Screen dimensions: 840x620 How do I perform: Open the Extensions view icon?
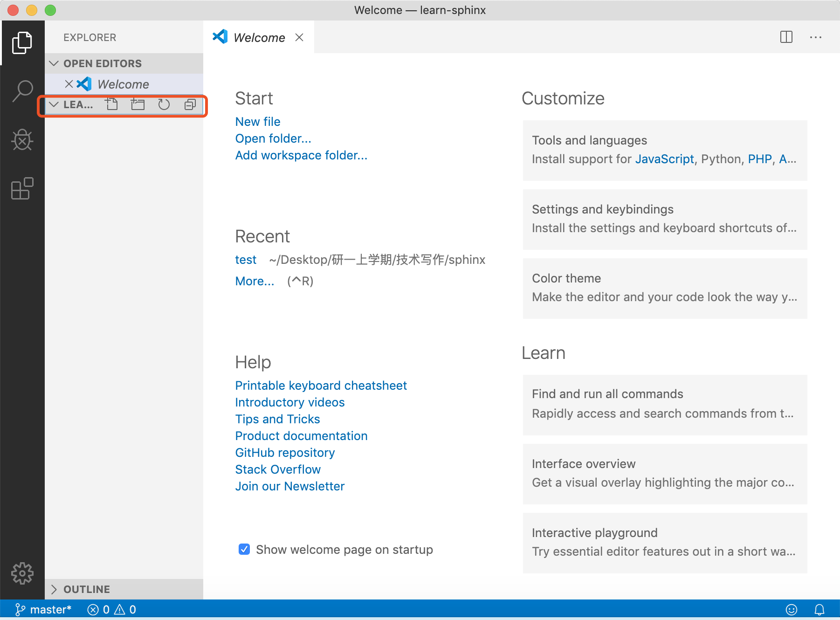coord(22,189)
